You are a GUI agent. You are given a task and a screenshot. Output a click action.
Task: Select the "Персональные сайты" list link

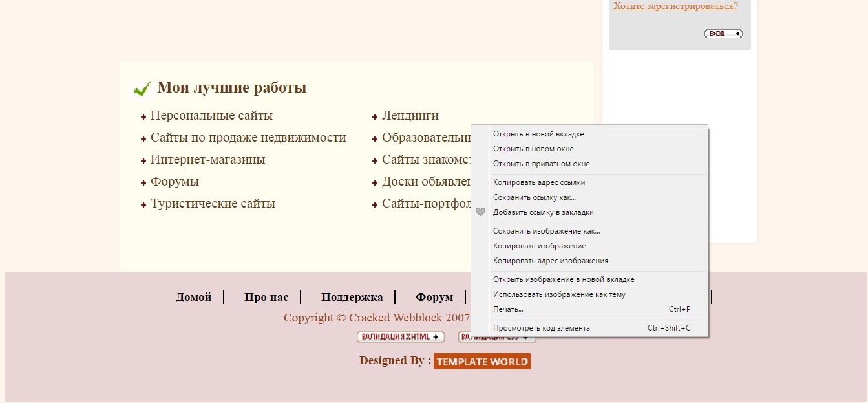211,115
